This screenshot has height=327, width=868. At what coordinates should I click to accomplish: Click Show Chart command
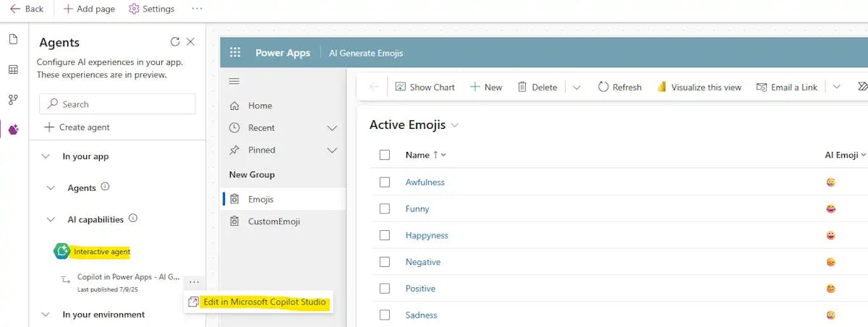pos(425,87)
